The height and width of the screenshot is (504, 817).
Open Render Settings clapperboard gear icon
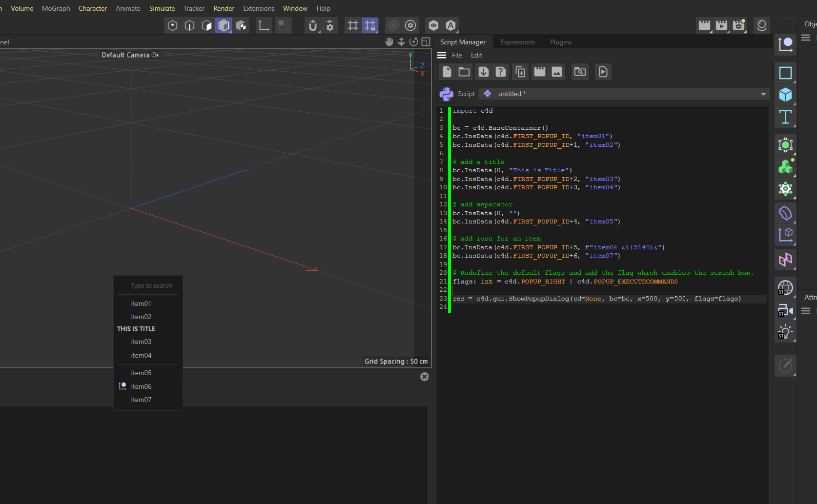point(739,25)
